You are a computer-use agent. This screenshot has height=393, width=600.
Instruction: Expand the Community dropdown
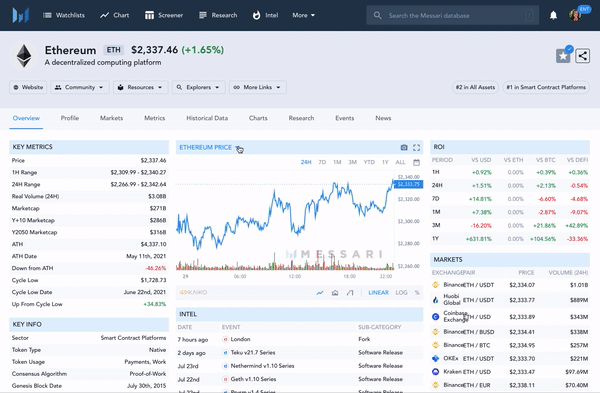coord(80,87)
